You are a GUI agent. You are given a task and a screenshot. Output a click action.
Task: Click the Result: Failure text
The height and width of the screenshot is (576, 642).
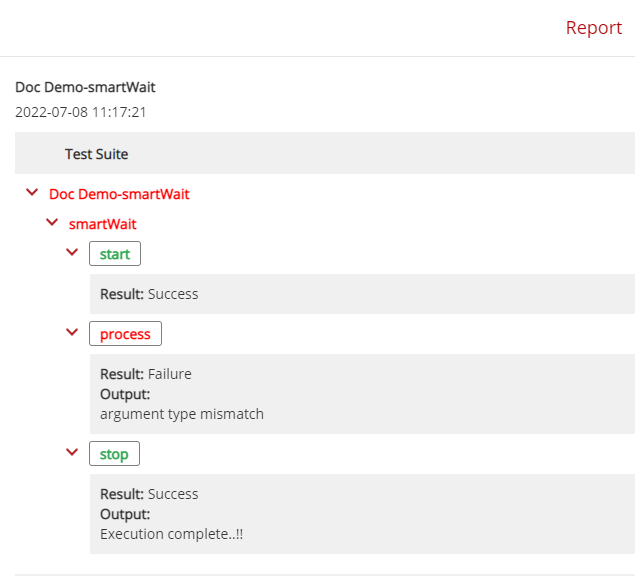(x=146, y=374)
